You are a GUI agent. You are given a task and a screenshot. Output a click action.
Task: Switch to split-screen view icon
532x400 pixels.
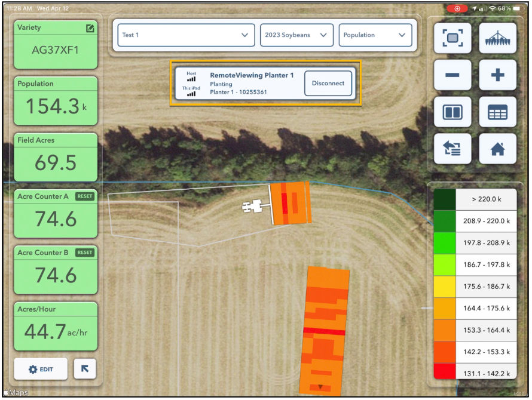point(452,112)
